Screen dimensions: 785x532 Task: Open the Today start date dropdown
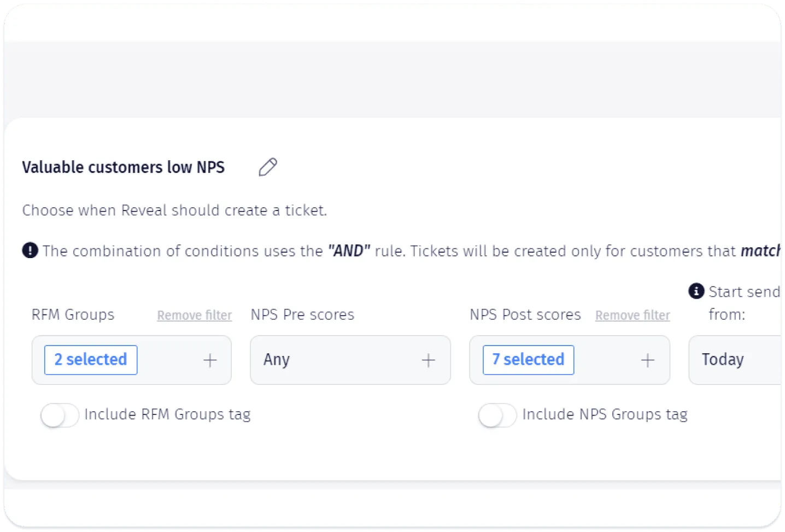735,360
